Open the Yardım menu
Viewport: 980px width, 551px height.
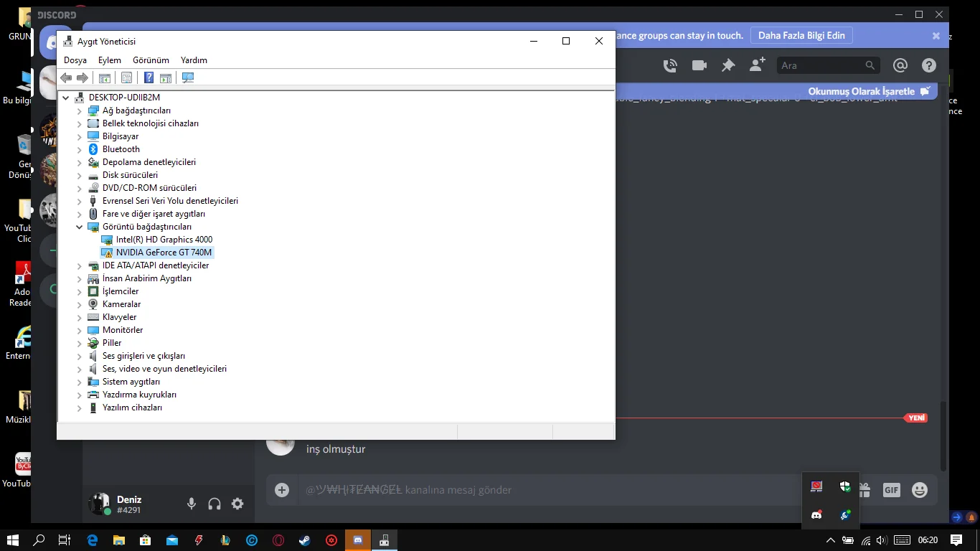pyautogui.click(x=194, y=60)
